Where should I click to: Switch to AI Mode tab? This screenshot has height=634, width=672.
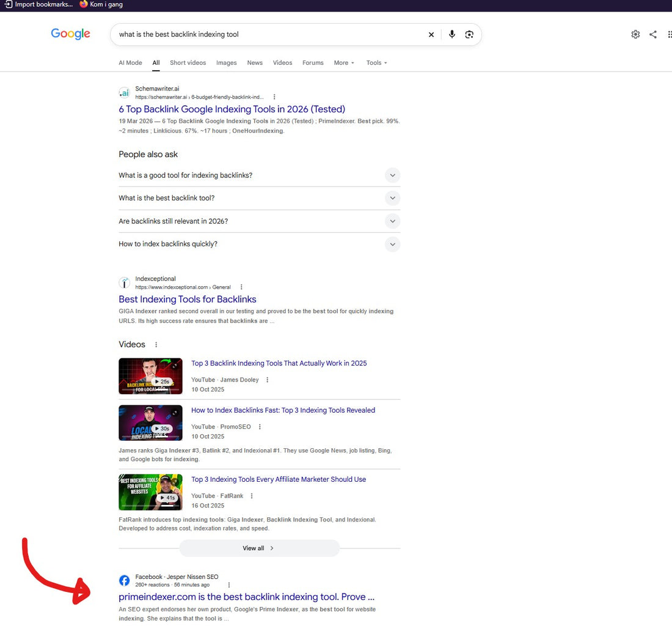point(130,62)
